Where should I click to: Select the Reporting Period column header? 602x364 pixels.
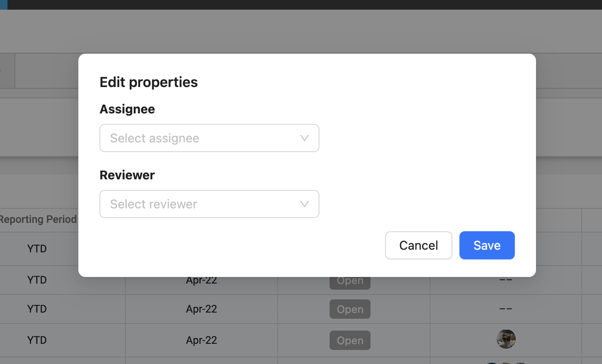38,219
